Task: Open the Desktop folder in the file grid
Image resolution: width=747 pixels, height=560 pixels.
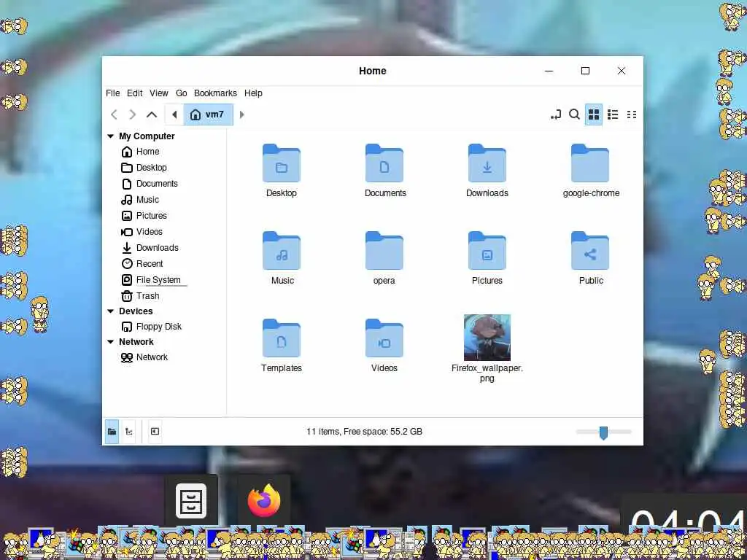Action: point(281,163)
